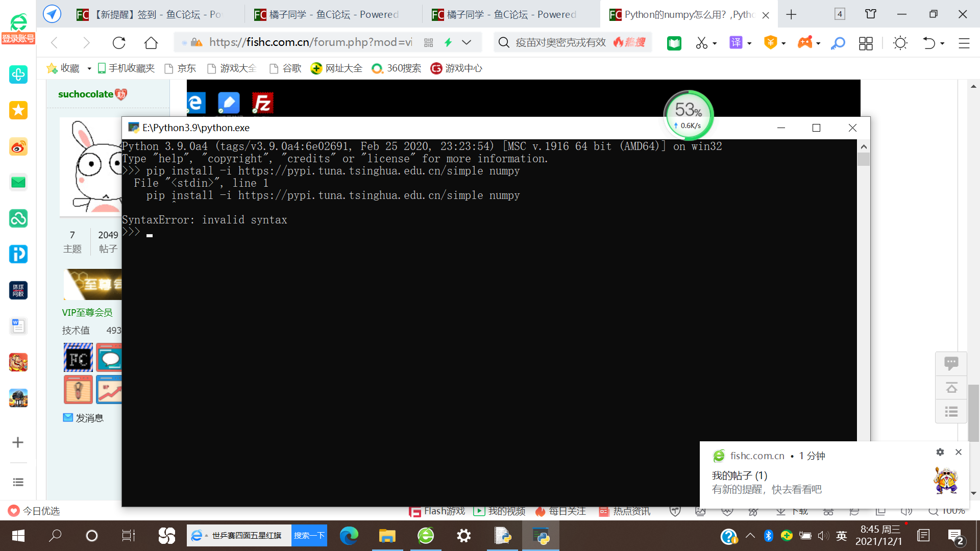
Task: Click the yellow star favorites sidebar icon
Action: click(18, 110)
